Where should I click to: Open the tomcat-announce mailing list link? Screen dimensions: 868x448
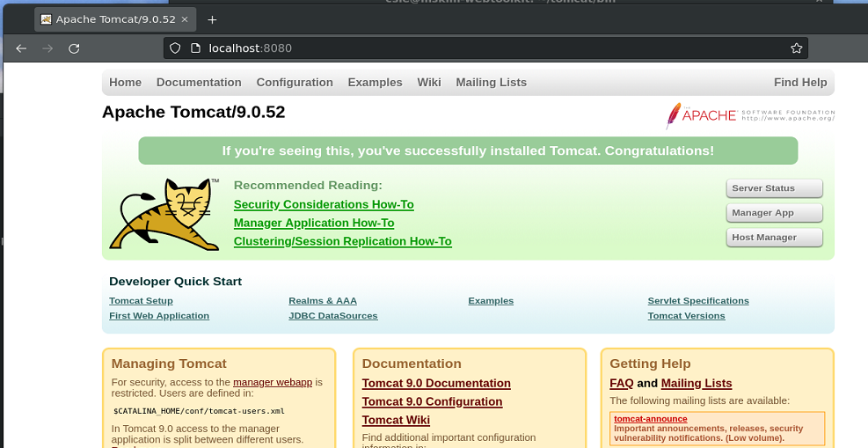651,419
